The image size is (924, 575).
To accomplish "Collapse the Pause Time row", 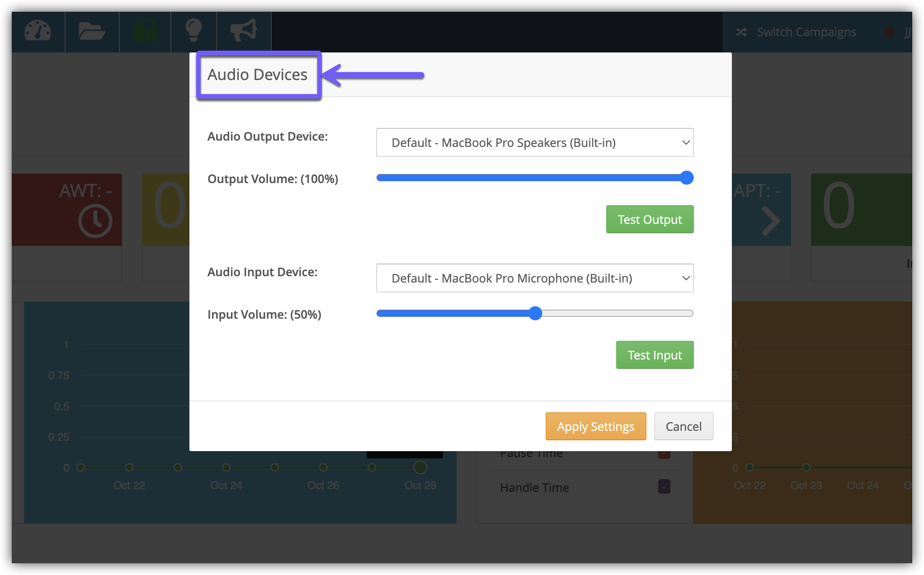I will point(664,454).
